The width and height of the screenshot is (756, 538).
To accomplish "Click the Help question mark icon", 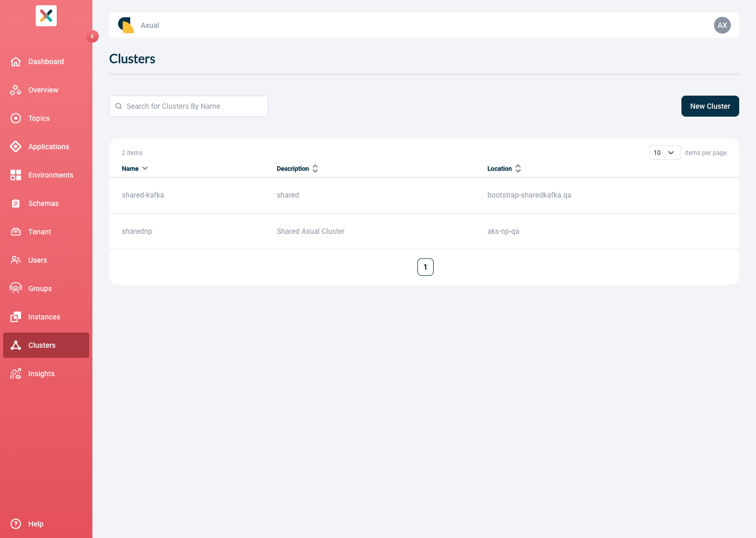I will (16, 524).
